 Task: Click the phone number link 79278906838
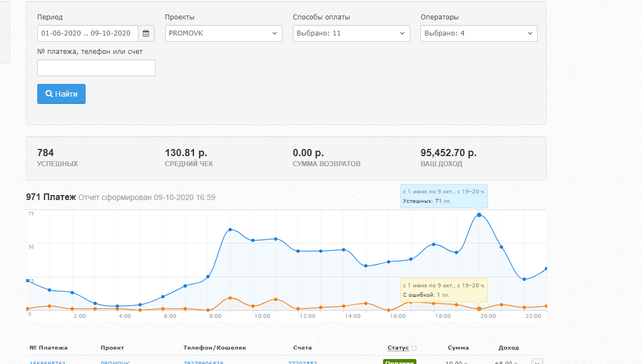point(203,362)
